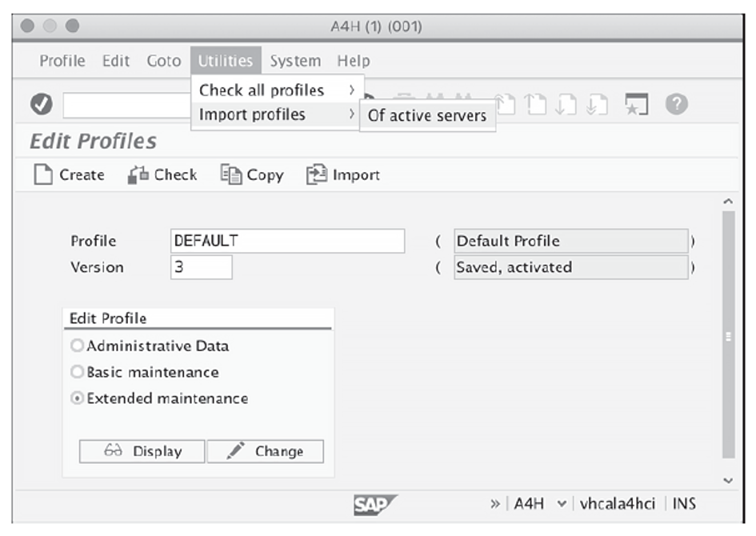Click the Previous Page toolbar icon
This screenshot has width=756, height=536.
pos(535,104)
